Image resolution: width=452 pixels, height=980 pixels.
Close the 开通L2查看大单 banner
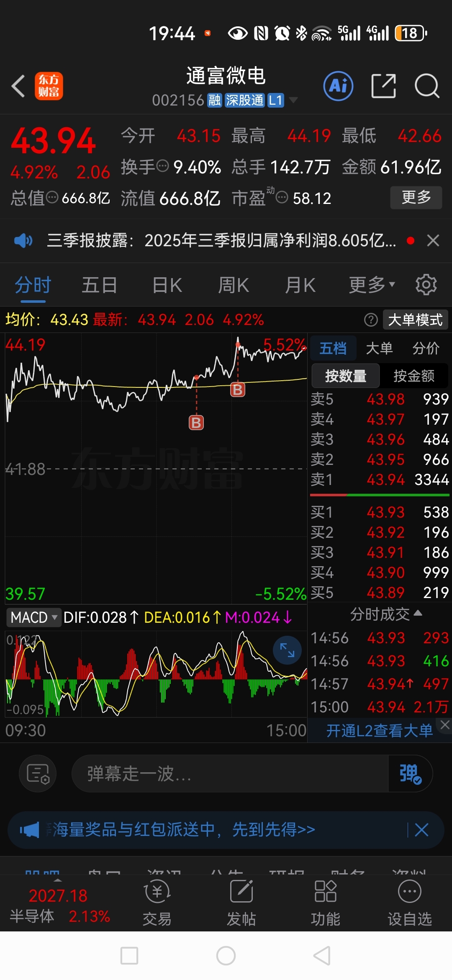[x=445, y=725]
